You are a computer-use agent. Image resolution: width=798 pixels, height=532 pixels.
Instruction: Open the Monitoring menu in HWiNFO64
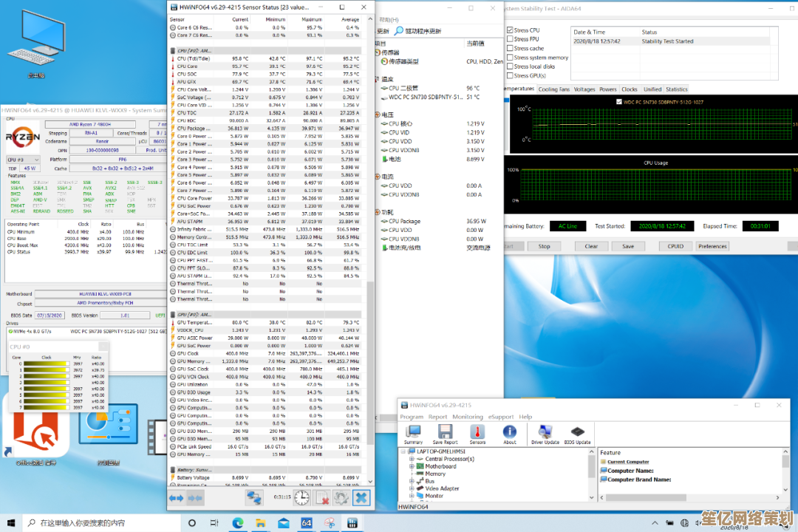467,417
